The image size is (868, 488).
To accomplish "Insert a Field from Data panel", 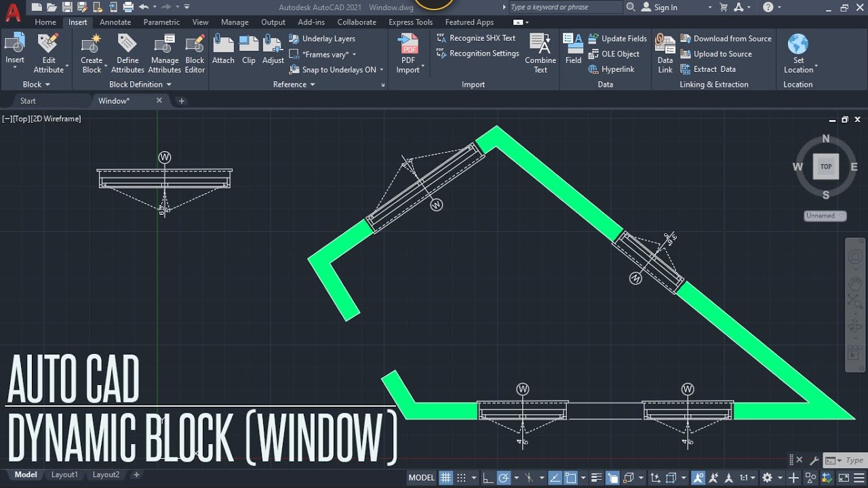I will (574, 49).
